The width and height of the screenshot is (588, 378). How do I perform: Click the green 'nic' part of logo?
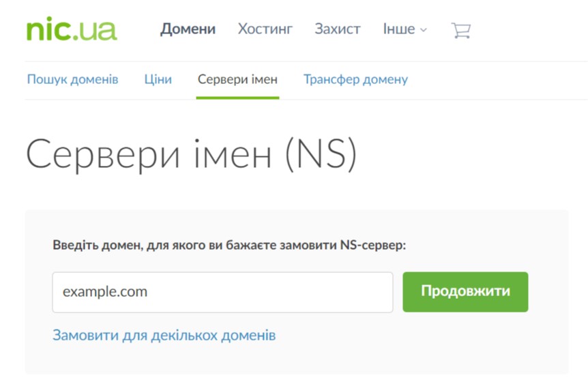(48, 29)
